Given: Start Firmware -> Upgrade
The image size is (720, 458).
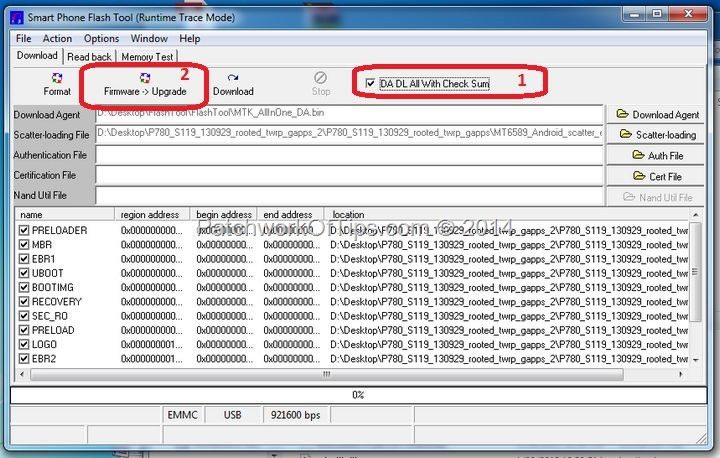Looking at the screenshot, I should tap(145, 85).
